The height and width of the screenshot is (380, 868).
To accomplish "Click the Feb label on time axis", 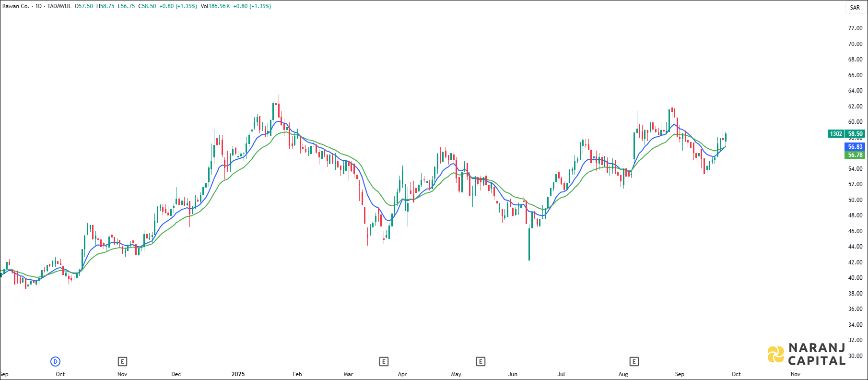I will pos(297,374).
